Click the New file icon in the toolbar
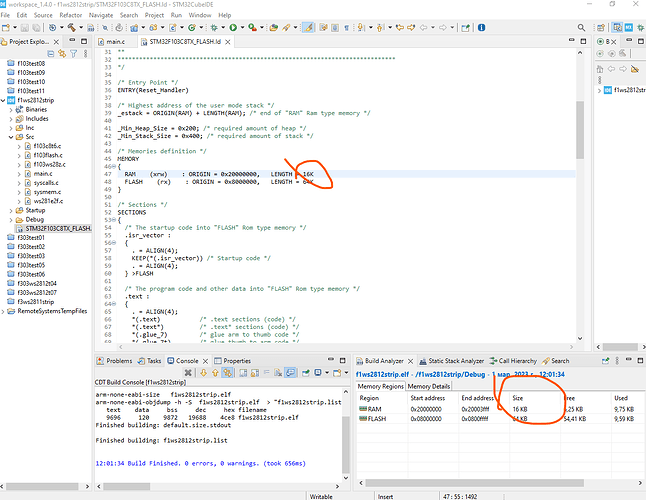646x500 pixels. pyautogui.click(x=6, y=28)
